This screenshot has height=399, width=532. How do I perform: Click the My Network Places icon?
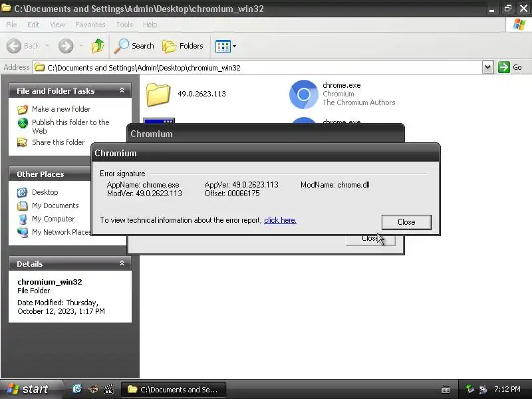click(x=23, y=232)
